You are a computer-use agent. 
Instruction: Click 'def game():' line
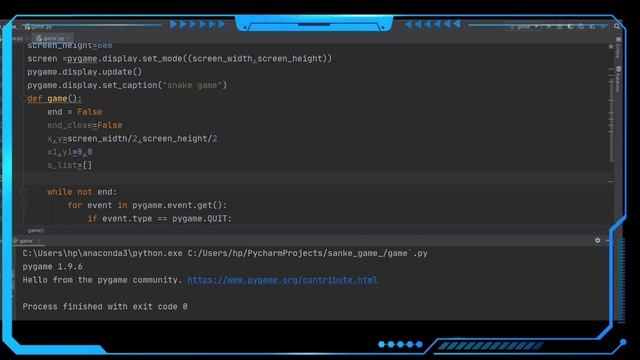point(54,98)
